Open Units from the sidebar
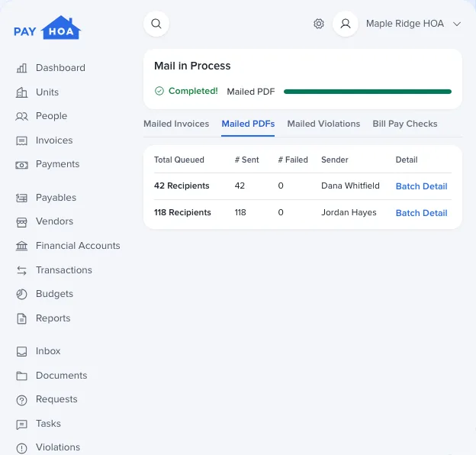The height and width of the screenshot is (455, 476). pos(47,92)
